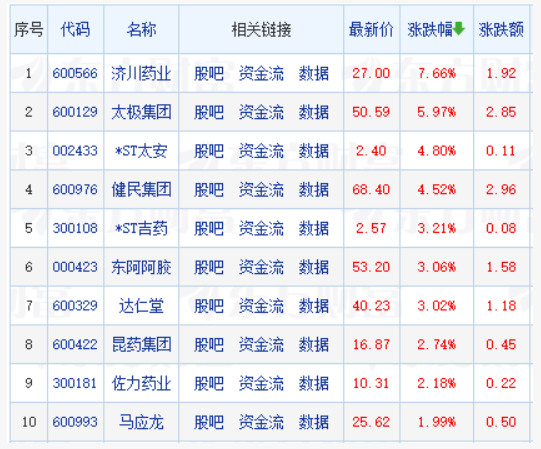This screenshot has width=541, height=449.
Task: Sort the table by 最新价 column header
Action: 371,29
